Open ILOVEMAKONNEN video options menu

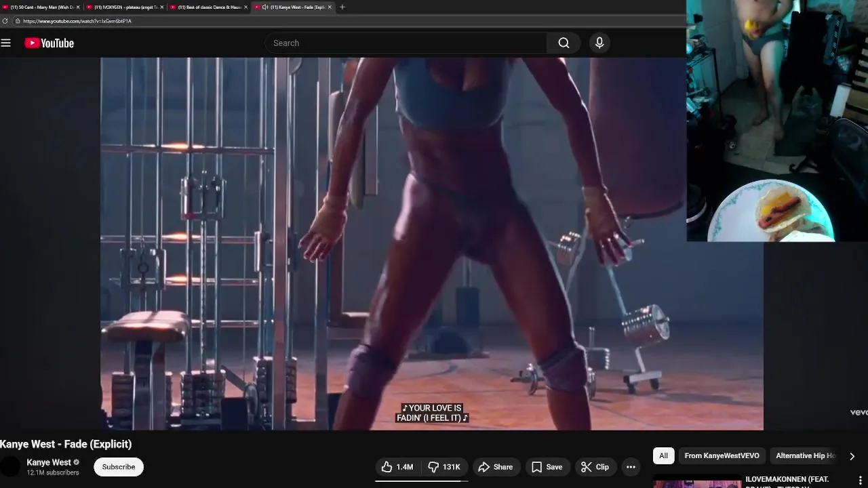pyautogui.click(x=861, y=480)
